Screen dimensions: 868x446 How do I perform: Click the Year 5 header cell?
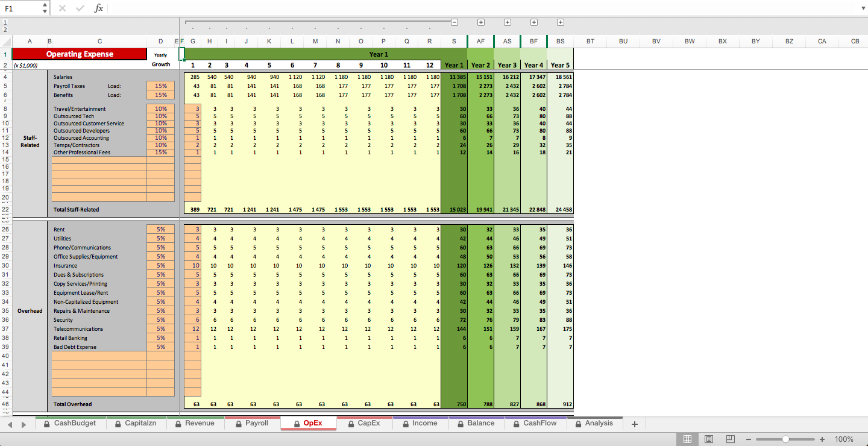pos(560,65)
